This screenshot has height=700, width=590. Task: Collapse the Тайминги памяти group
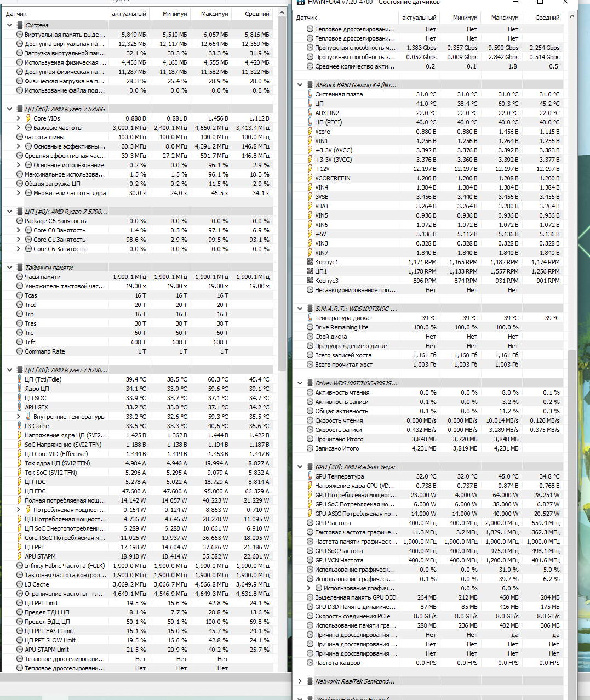[x=9, y=268]
